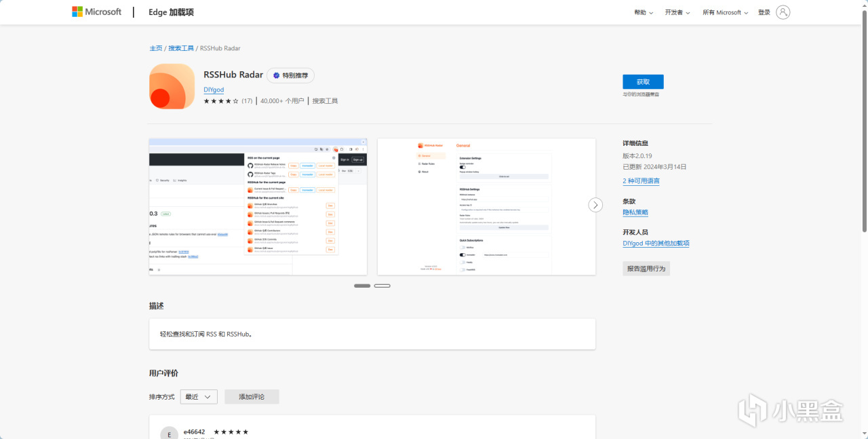
Task: Click the e46642 five-star review rating
Action: (x=231, y=432)
